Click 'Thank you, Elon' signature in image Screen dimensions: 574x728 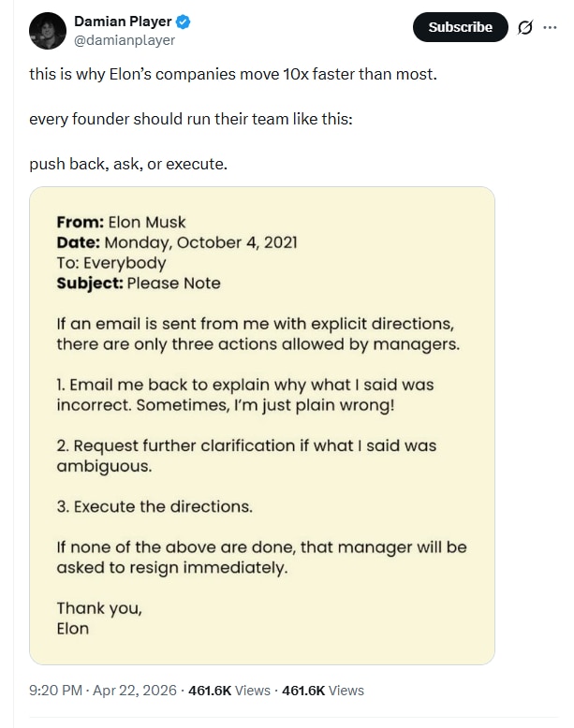(99, 618)
